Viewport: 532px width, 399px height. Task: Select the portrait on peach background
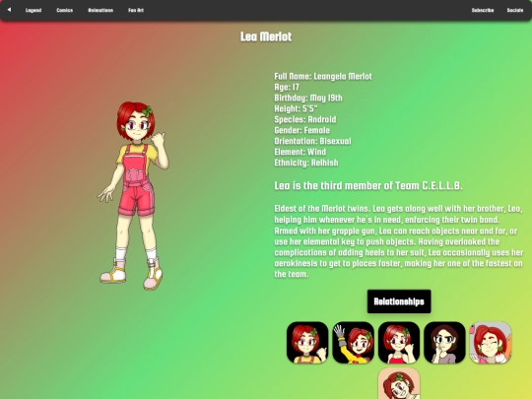pos(399,383)
